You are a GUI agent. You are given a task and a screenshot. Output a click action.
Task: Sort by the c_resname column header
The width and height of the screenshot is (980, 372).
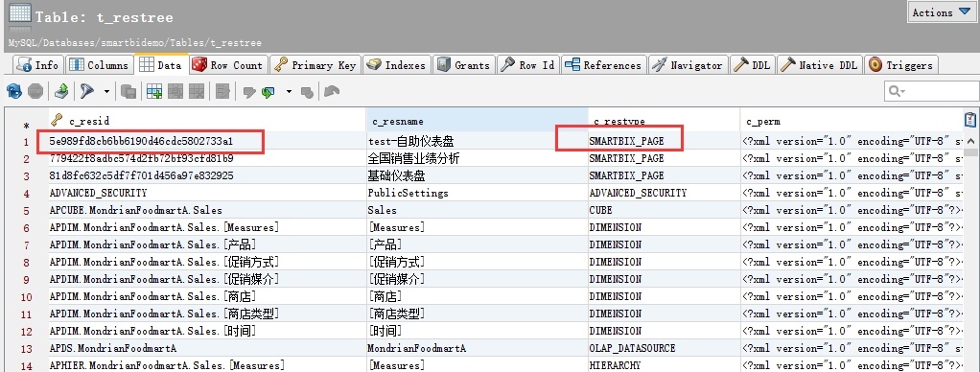click(x=477, y=122)
